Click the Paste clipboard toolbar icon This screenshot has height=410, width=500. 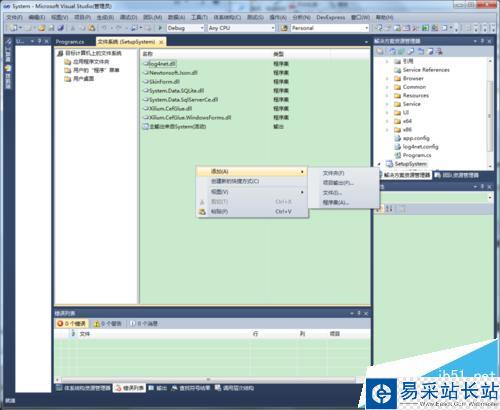point(92,28)
